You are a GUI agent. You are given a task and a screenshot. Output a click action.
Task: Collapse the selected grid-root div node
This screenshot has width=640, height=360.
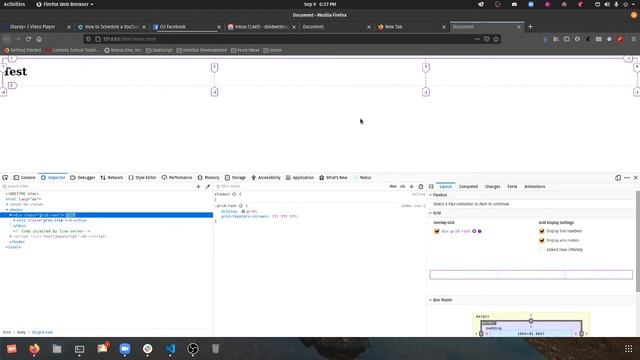[11, 215]
